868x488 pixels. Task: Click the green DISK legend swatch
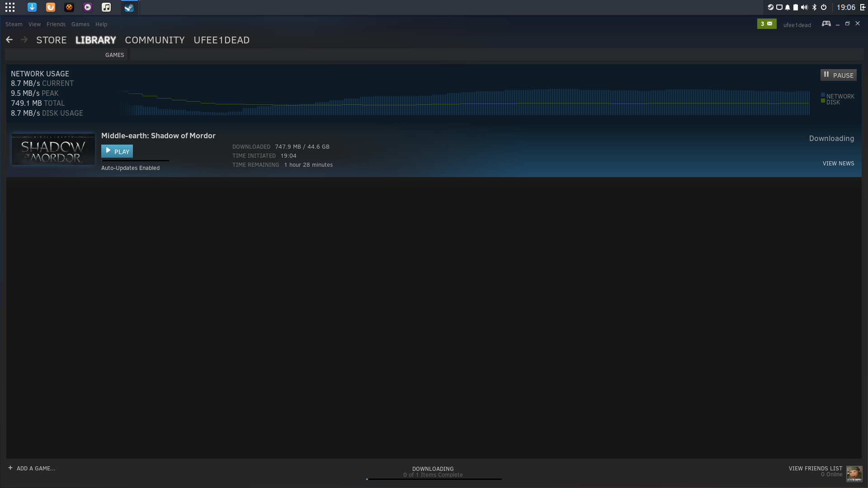[x=823, y=101]
